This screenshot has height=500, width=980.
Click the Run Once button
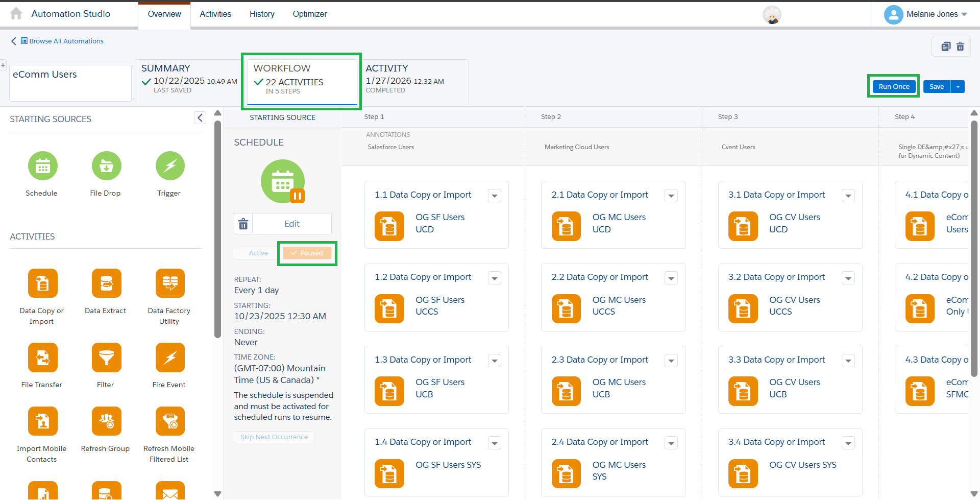pos(893,87)
